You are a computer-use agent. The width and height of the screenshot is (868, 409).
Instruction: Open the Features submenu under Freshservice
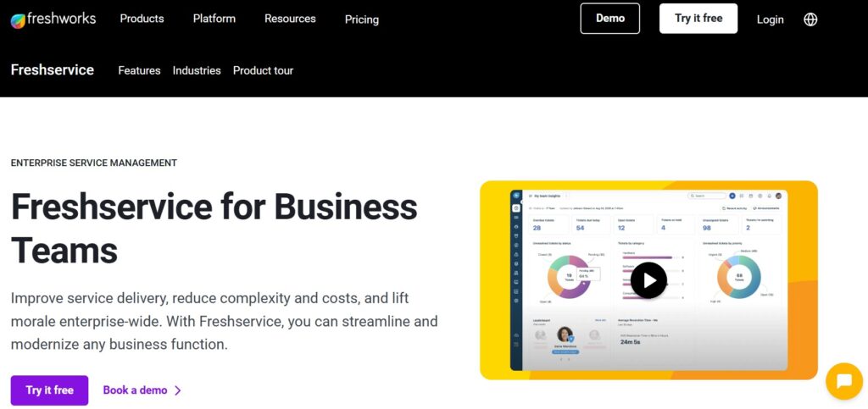point(140,71)
